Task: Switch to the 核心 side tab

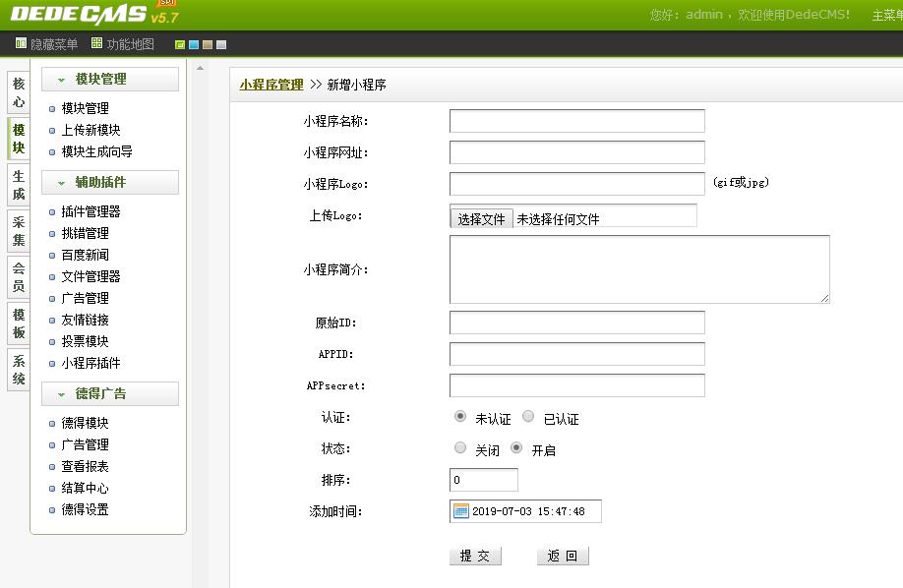Action: tap(19, 92)
